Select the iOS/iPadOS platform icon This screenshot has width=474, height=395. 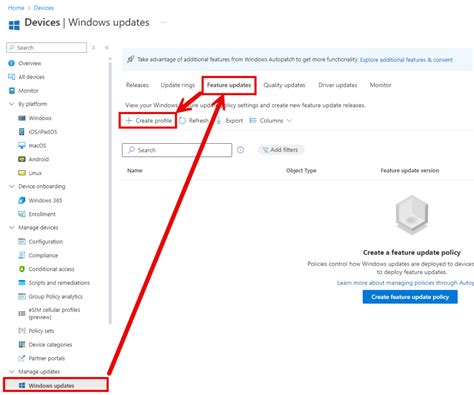click(22, 132)
